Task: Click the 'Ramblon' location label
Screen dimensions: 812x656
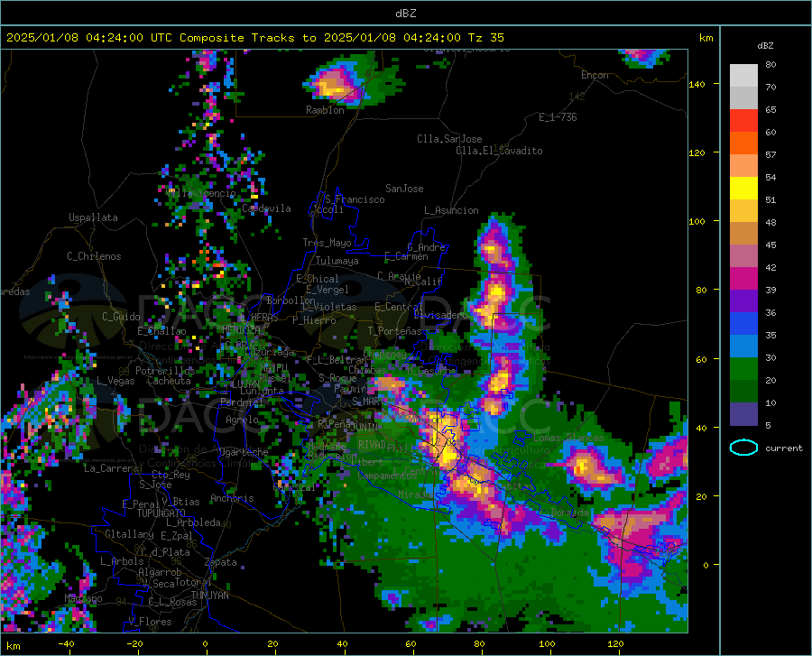Action: tap(325, 110)
